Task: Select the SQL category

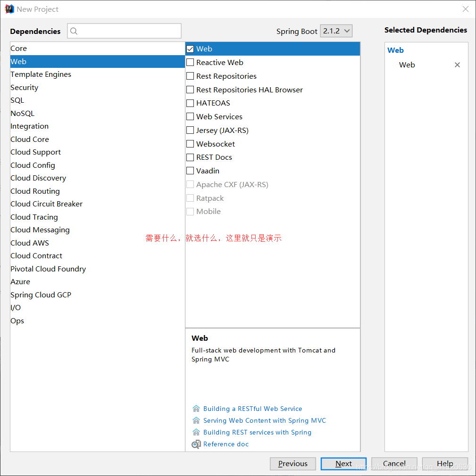Action: pyautogui.click(x=17, y=100)
